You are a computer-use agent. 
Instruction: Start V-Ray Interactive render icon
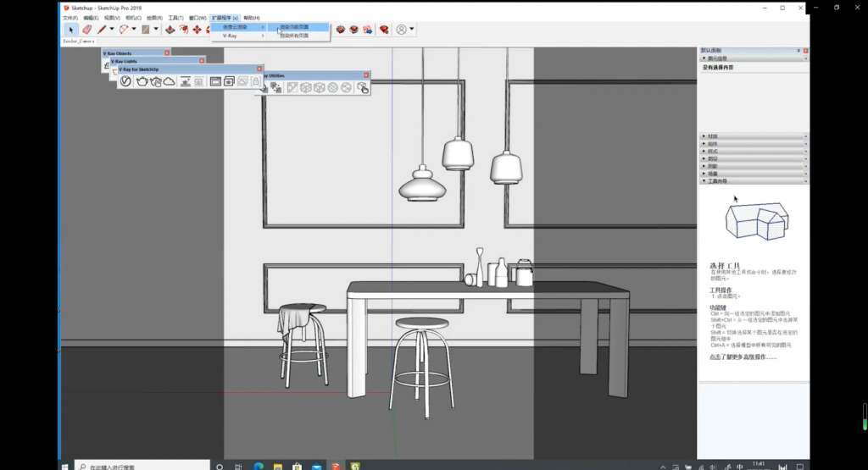(x=156, y=82)
